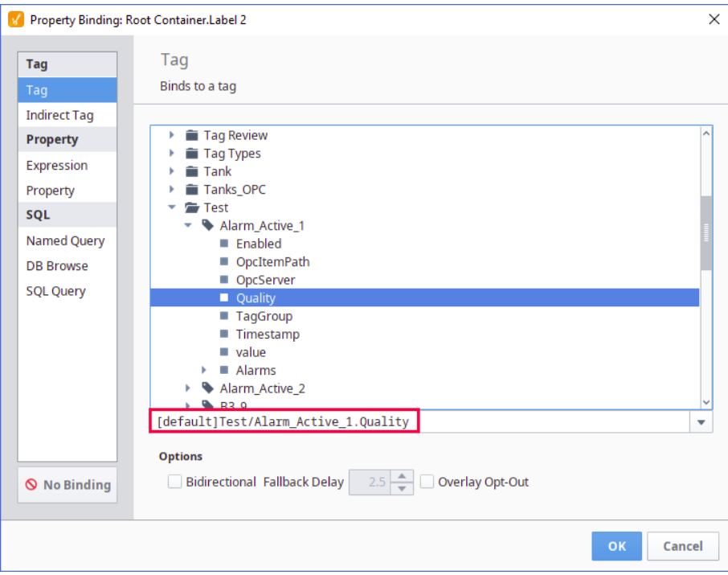Viewport: 728px width, 575px height.
Task: Enable the Bidirectional checkbox
Action: click(174, 483)
